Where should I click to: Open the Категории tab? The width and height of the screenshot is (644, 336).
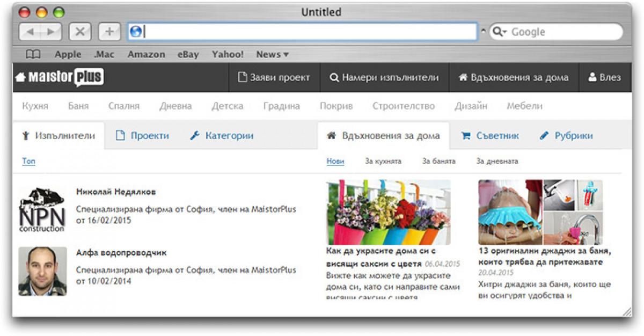click(222, 136)
